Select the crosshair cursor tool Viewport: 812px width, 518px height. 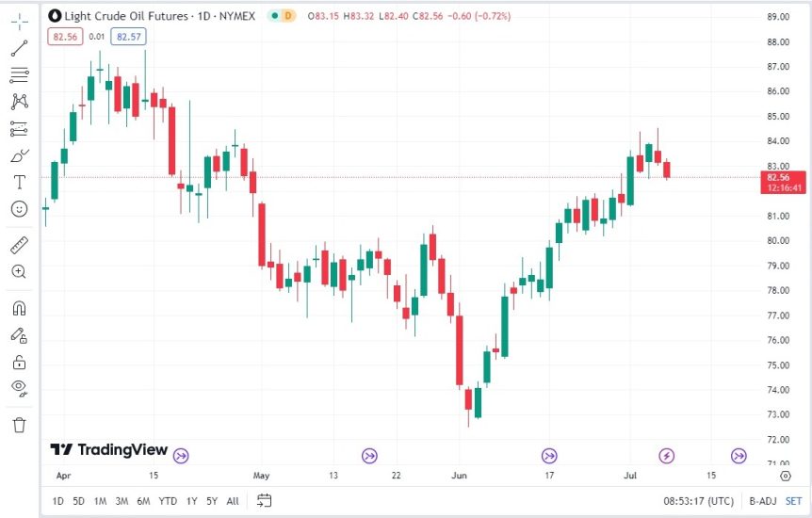[19, 22]
